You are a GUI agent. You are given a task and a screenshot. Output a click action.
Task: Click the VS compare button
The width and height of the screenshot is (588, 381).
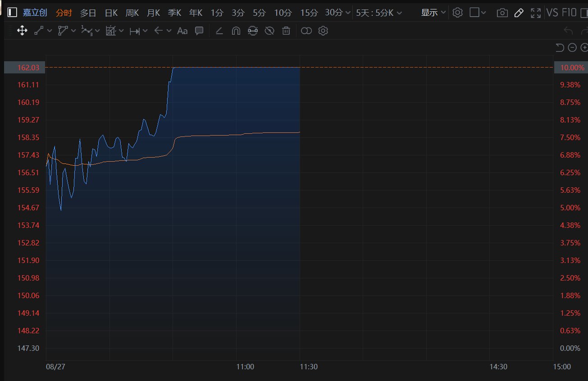click(552, 13)
